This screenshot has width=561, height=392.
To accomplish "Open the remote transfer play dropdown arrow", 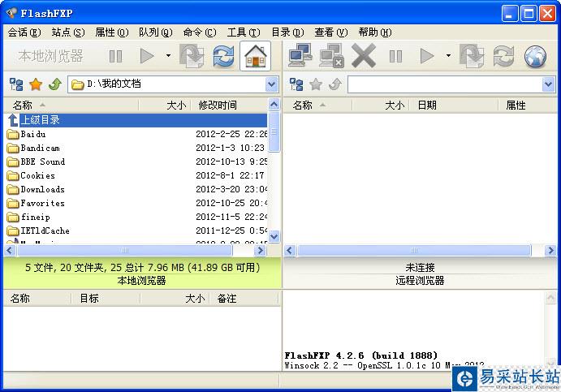I will 448,56.
